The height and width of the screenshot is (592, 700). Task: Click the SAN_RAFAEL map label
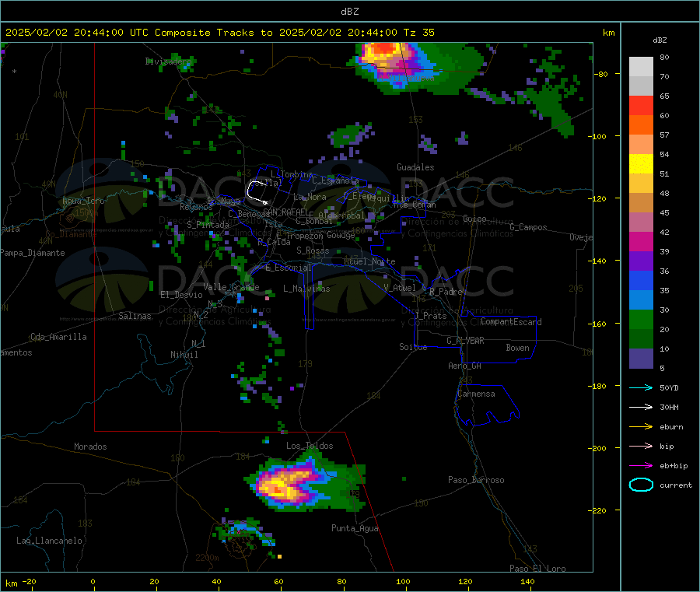tap(285, 212)
